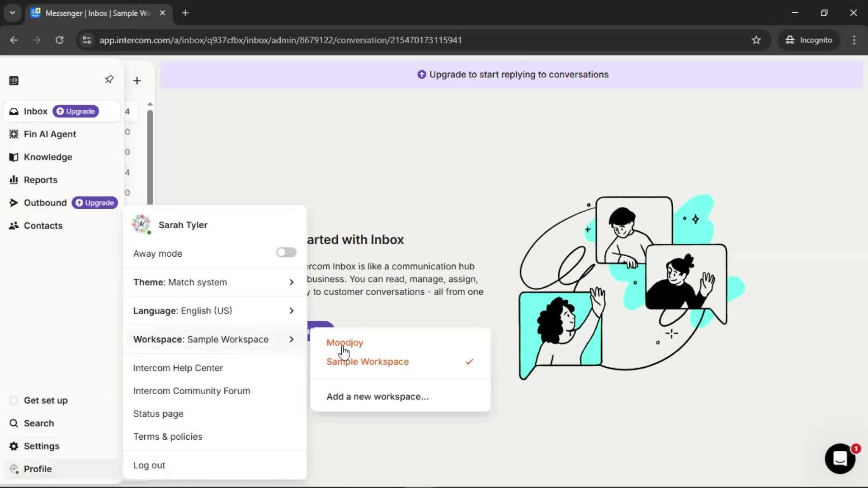This screenshot has width=868, height=488.
Task: Click the Intercom logo icon in sidebar
Action: (x=14, y=81)
